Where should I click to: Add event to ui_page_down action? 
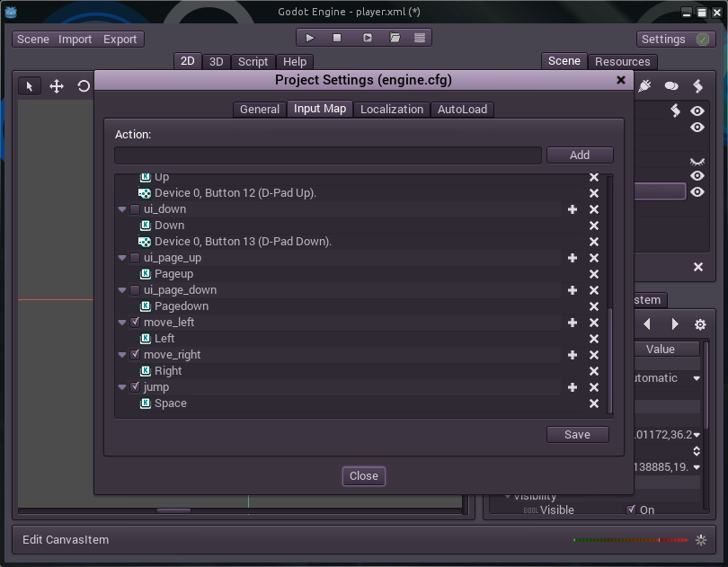(x=573, y=290)
